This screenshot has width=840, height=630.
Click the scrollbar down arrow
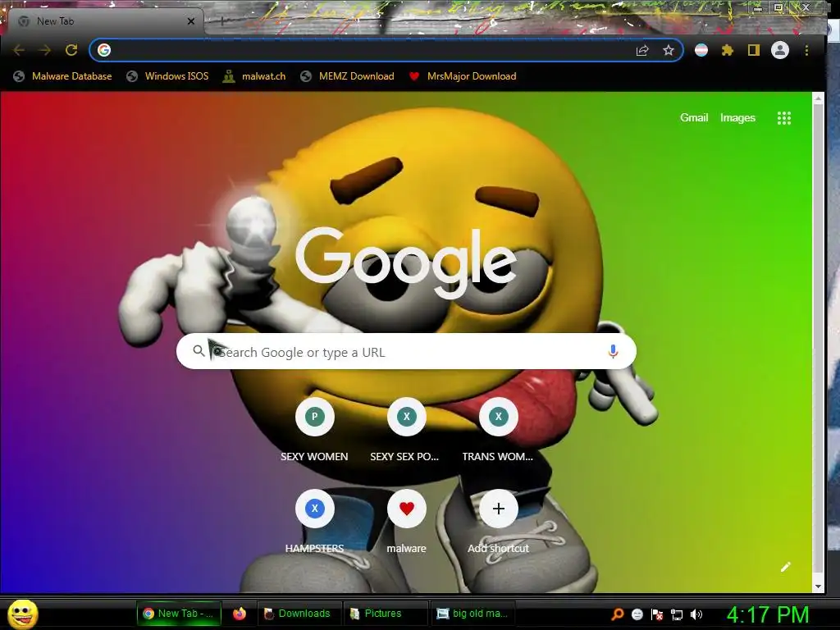coord(818,587)
